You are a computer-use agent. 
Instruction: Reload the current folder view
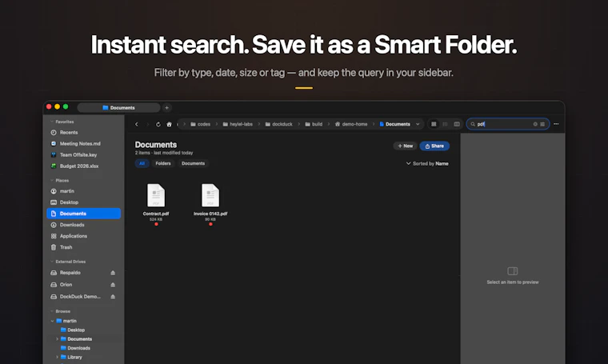coord(158,124)
